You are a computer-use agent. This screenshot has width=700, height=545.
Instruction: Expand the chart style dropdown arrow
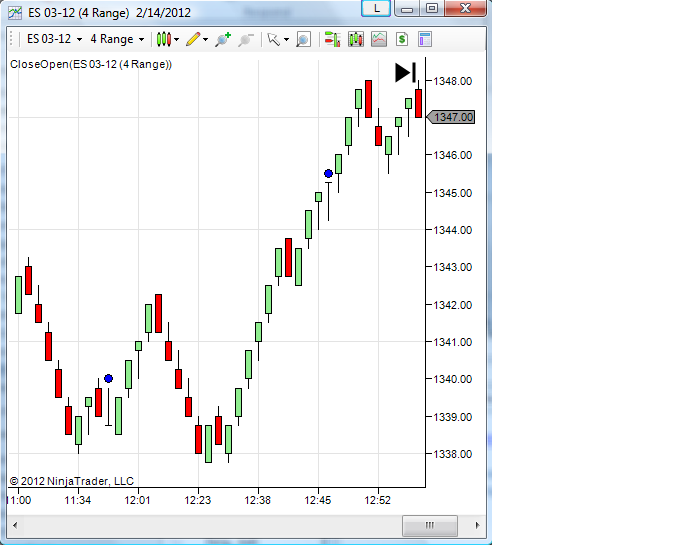coord(177,39)
